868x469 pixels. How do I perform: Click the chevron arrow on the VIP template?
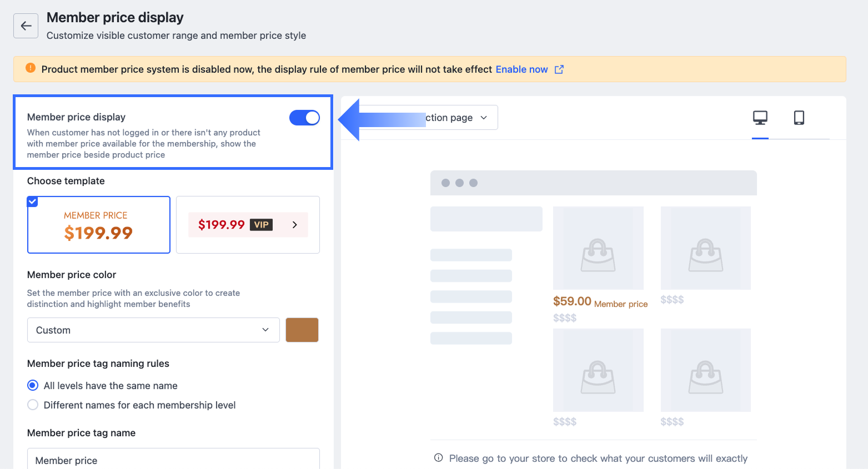(x=295, y=225)
